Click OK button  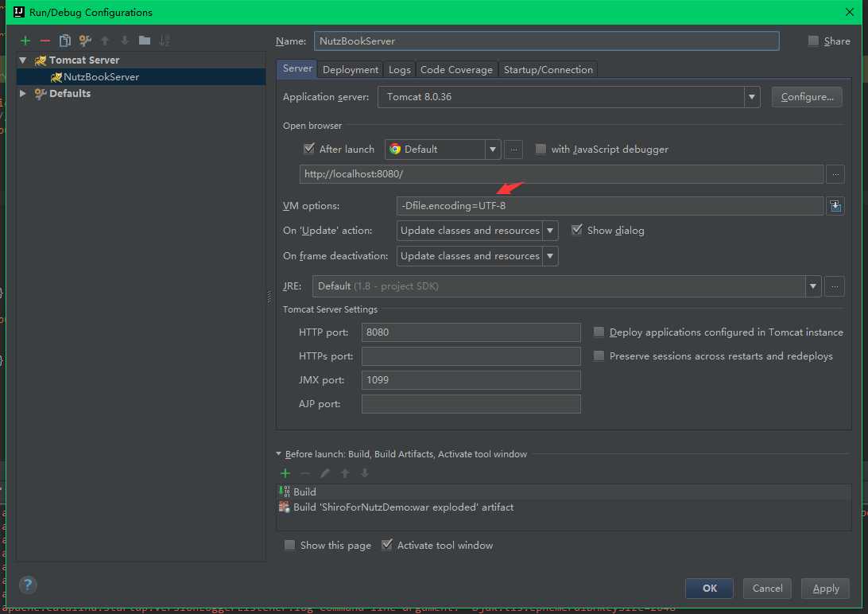click(x=709, y=588)
